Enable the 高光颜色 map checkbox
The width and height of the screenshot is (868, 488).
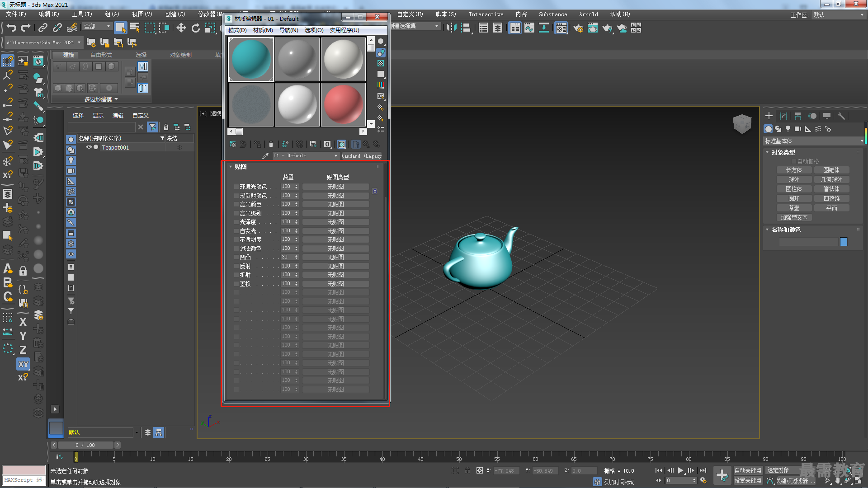tap(236, 204)
